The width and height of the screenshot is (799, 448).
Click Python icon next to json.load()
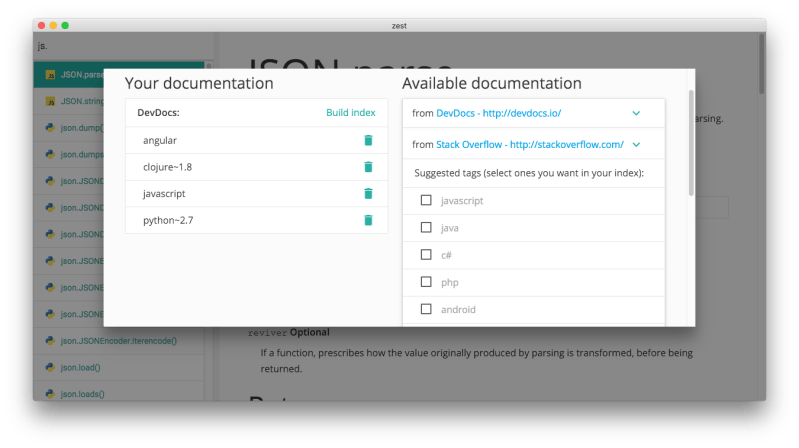[50, 367]
